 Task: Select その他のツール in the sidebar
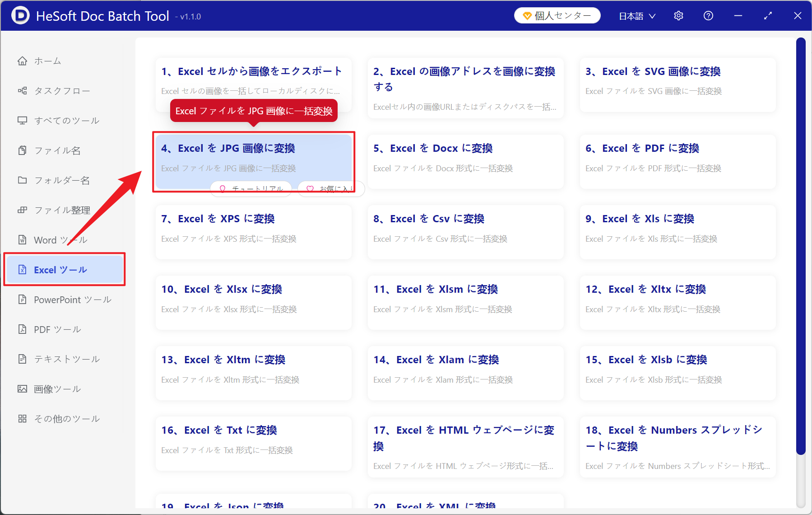click(65, 419)
